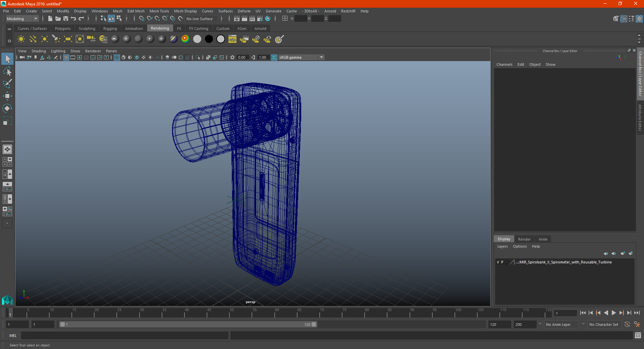This screenshot has height=349, width=644.
Task: Open the Render View window icon
Action: point(237,19)
